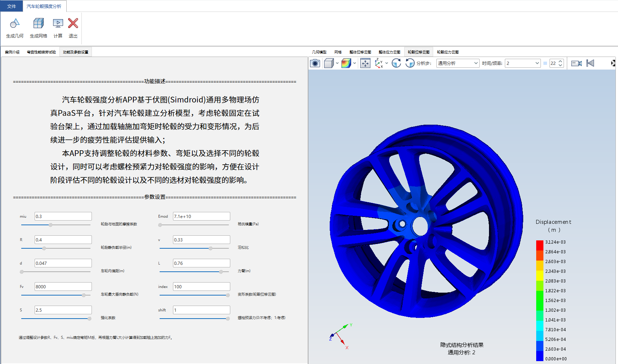Click the Emod input field showing 7.1e+10

201,216
